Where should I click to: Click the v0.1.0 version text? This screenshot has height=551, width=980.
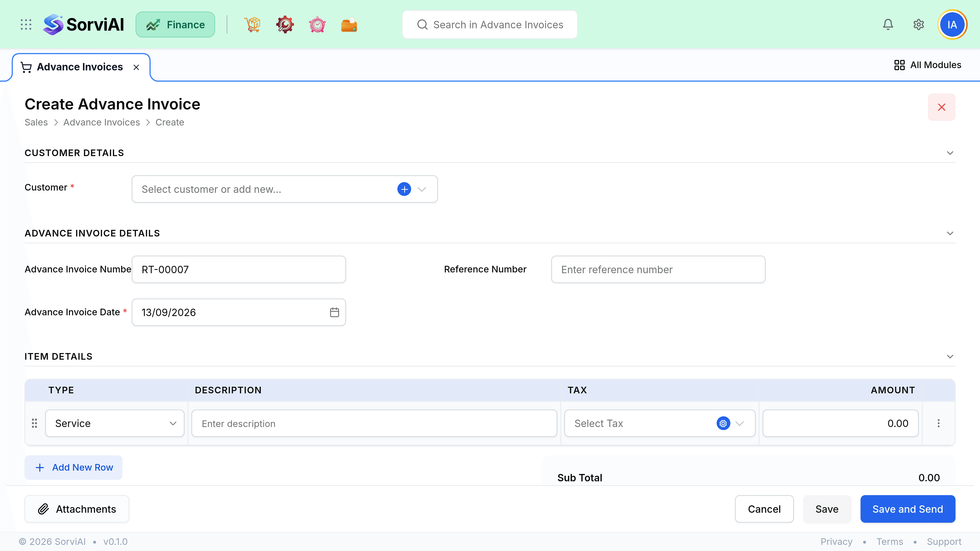click(x=115, y=542)
